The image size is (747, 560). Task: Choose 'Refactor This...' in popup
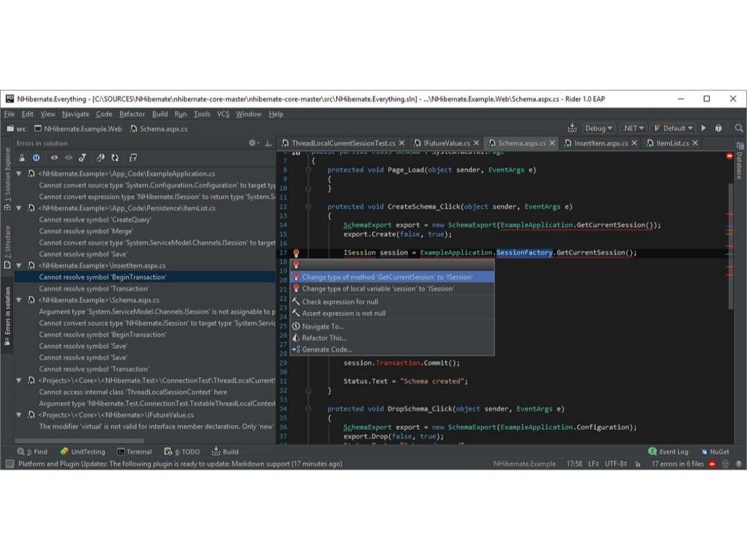tap(392, 338)
